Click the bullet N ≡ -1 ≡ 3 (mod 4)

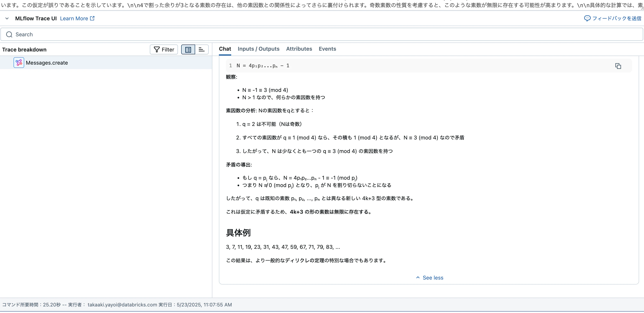[x=265, y=90]
